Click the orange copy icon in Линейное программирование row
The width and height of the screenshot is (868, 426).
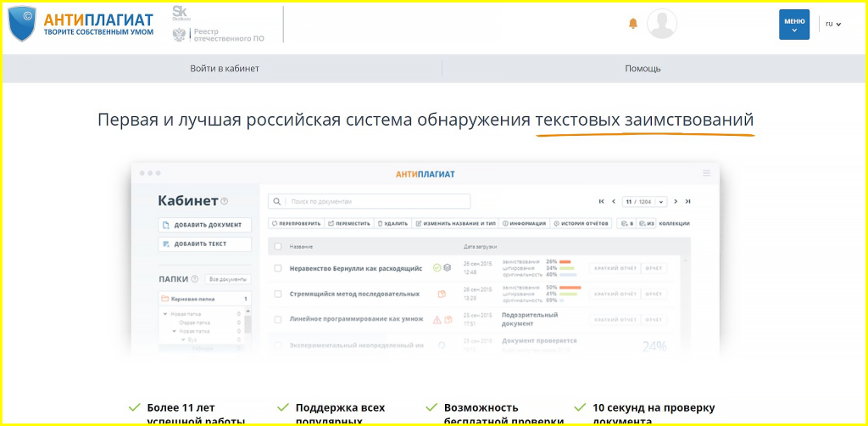[x=448, y=320]
